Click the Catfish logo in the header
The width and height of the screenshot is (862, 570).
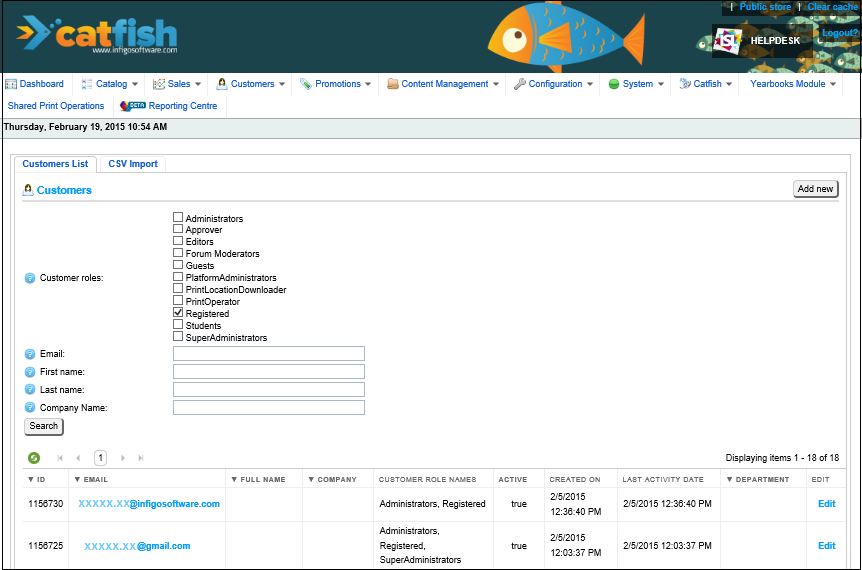click(97, 36)
